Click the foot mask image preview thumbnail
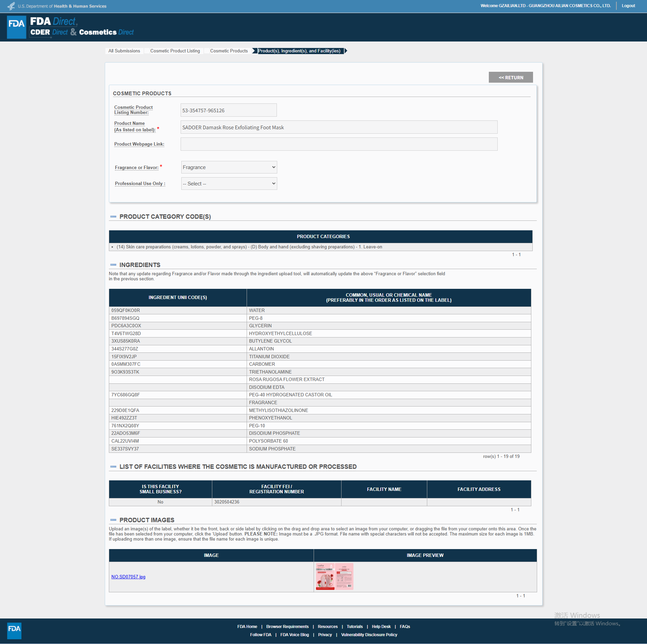Screen dimensions: 647x644 click(334, 576)
